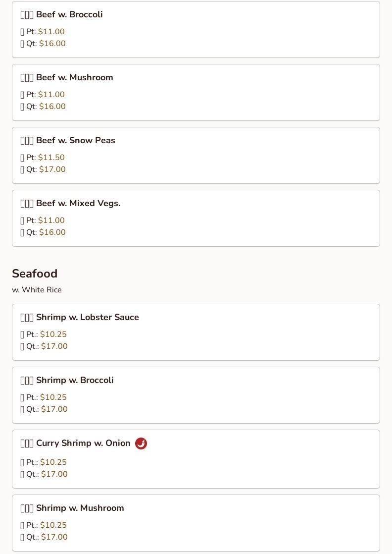The image size is (392, 554).
Task: Open the Beef w. Mushroom item
Action: (74, 78)
